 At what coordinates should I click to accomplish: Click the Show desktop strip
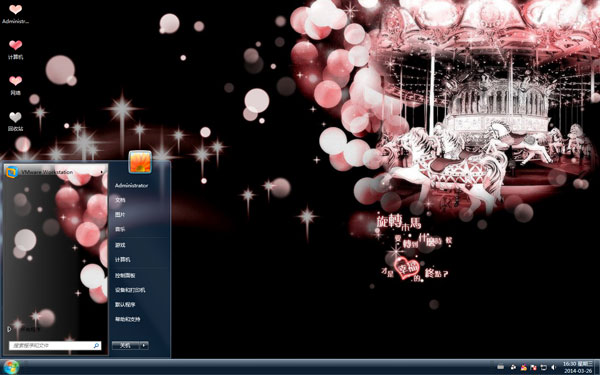[597, 367]
